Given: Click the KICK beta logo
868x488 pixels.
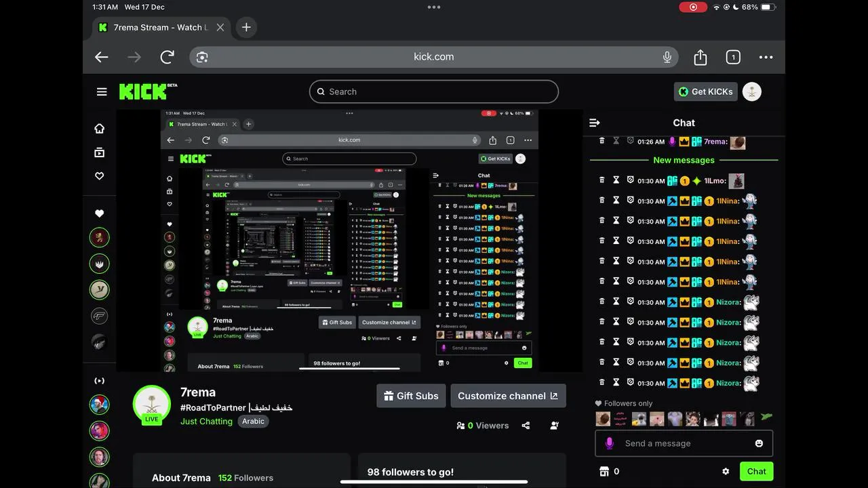Looking at the screenshot, I should 148,91.
